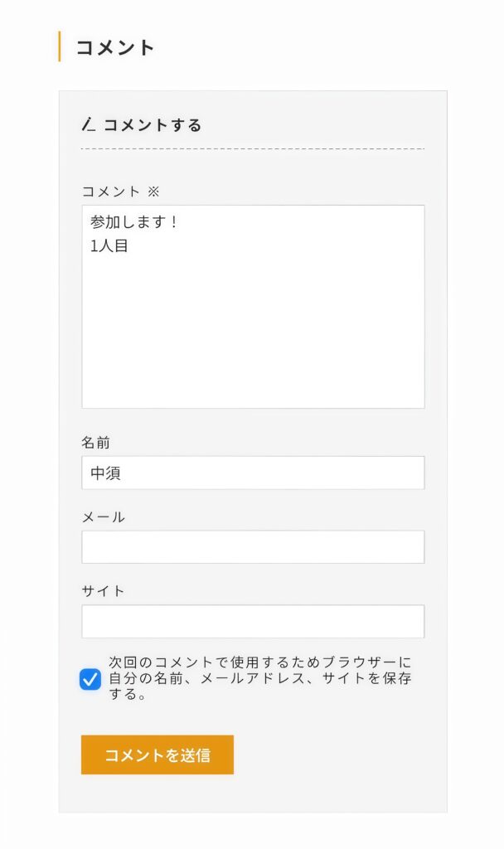Screen dimensions: 504x849
Task: Click the コメントする form heading
Action: (x=153, y=125)
